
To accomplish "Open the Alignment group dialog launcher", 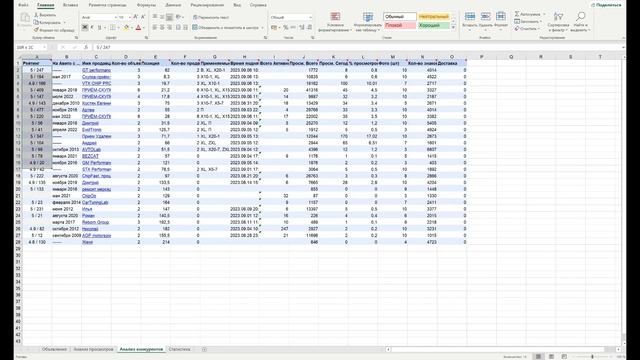I will click(265, 38).
